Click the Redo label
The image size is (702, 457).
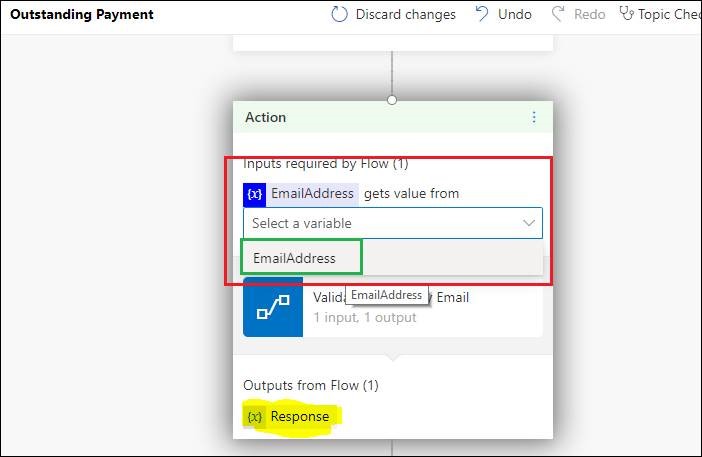point(589,14)
